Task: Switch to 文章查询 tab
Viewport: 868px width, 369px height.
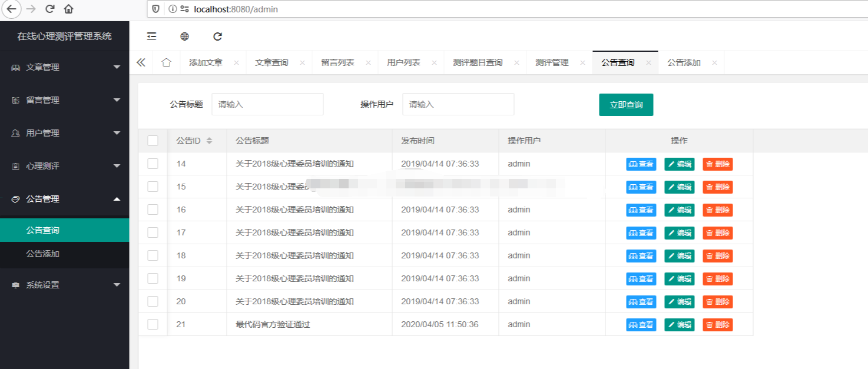Action: click(x=271, y=62)
